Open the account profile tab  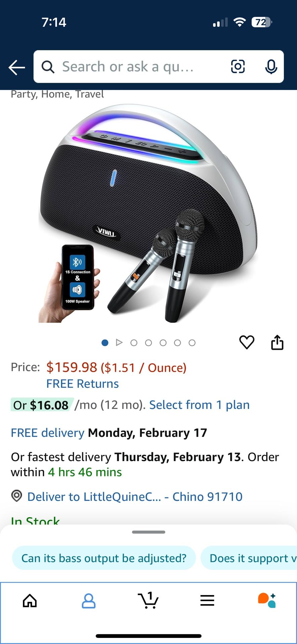point(89,600)
